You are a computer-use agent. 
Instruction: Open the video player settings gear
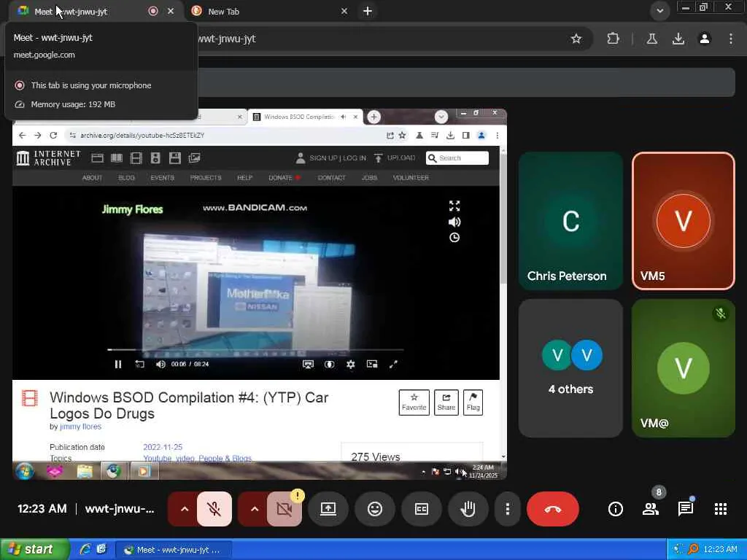coord(351,365)
